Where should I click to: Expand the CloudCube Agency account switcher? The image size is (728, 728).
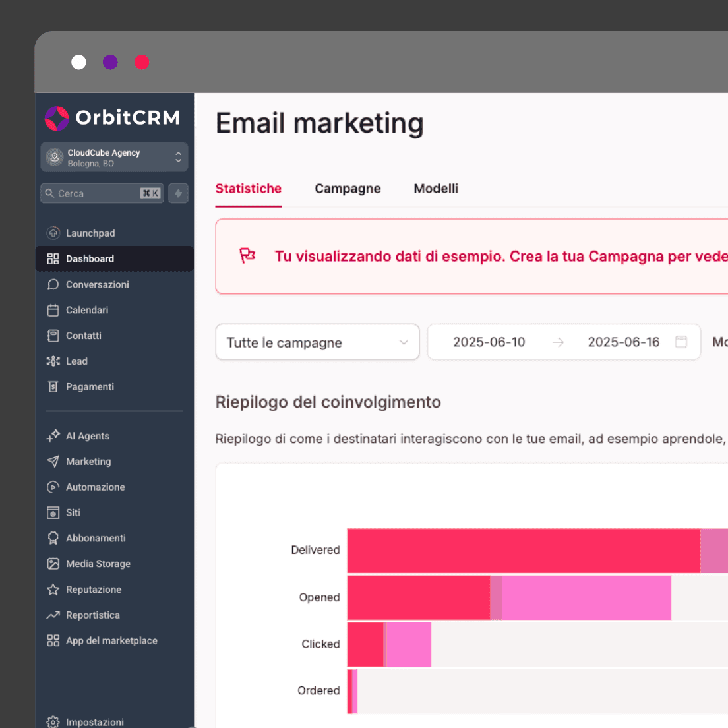(114, 158)
